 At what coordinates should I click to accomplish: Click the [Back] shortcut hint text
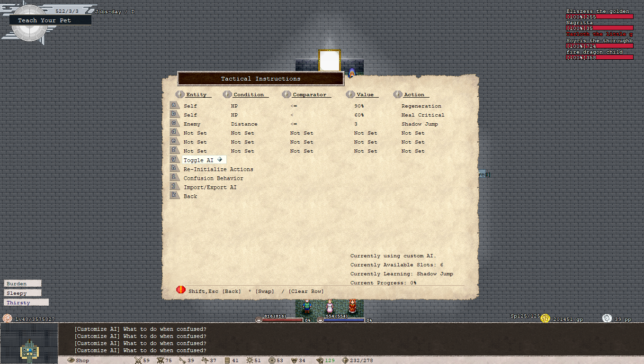231,291
